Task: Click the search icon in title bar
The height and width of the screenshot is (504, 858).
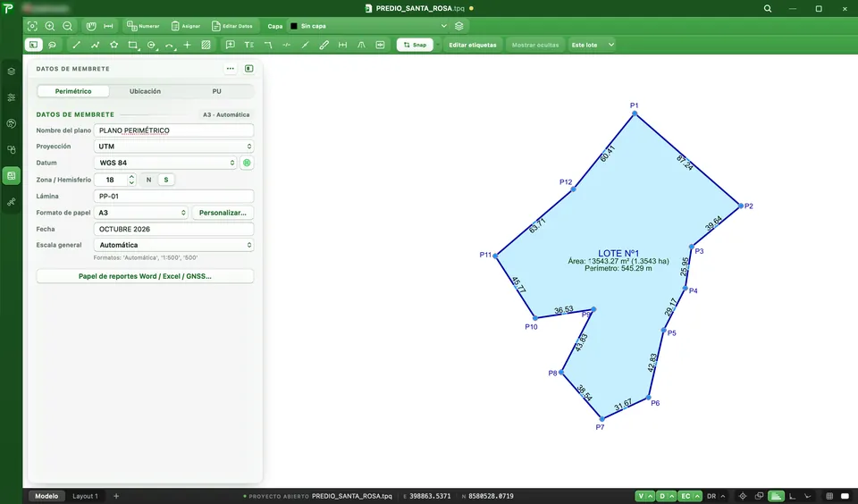Action: coord(768,9)
